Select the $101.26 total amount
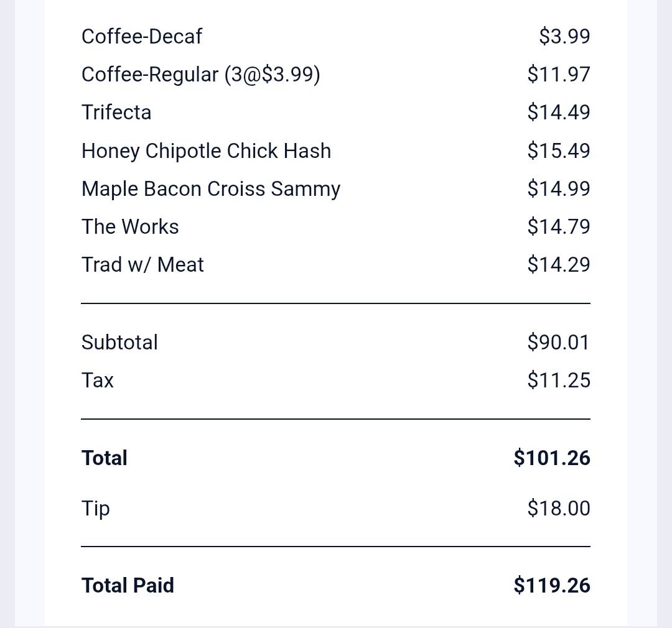The height and width of the screenshot is (628, 672). (x=552, y=458)
